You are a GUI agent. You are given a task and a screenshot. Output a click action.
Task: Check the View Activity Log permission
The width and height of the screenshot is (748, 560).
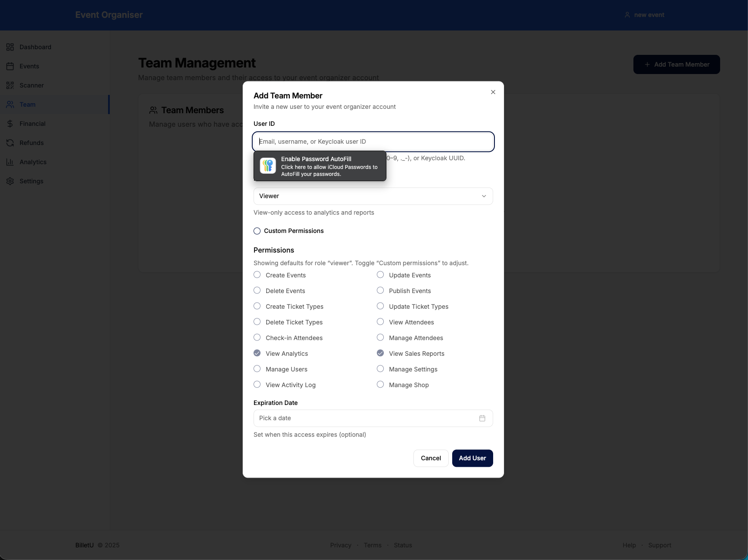tap(257, 385)
